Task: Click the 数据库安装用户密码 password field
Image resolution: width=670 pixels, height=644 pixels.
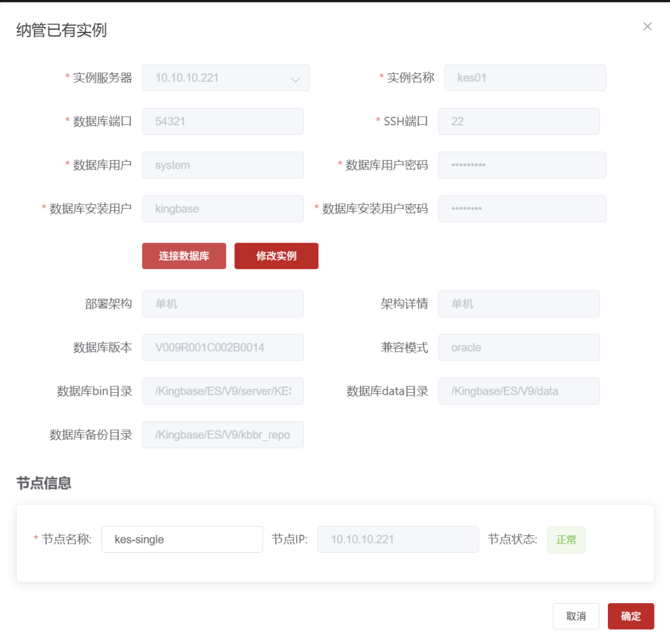Action: point(522,208)
